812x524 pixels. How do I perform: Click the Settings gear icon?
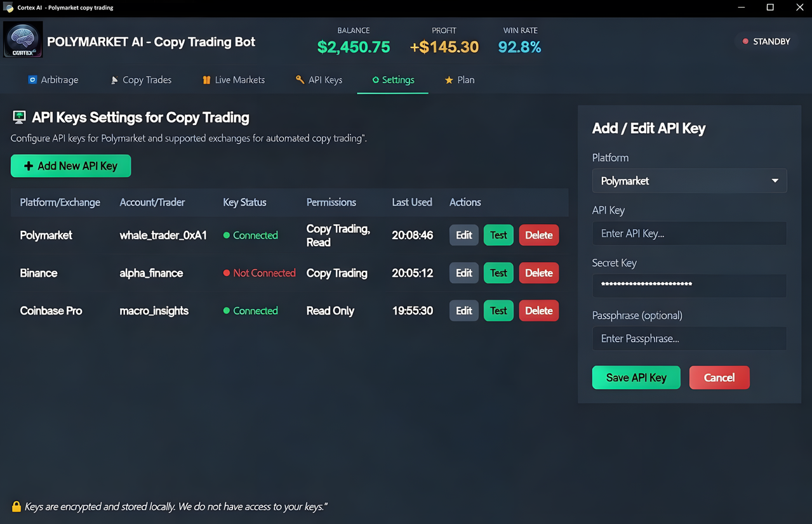click(x=375, y=80)
